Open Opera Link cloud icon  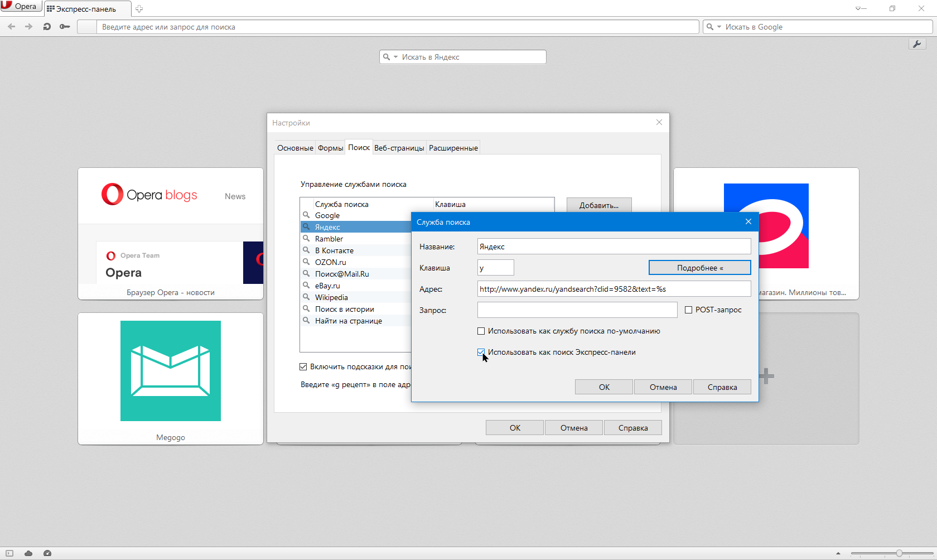(x=28, y=553)
